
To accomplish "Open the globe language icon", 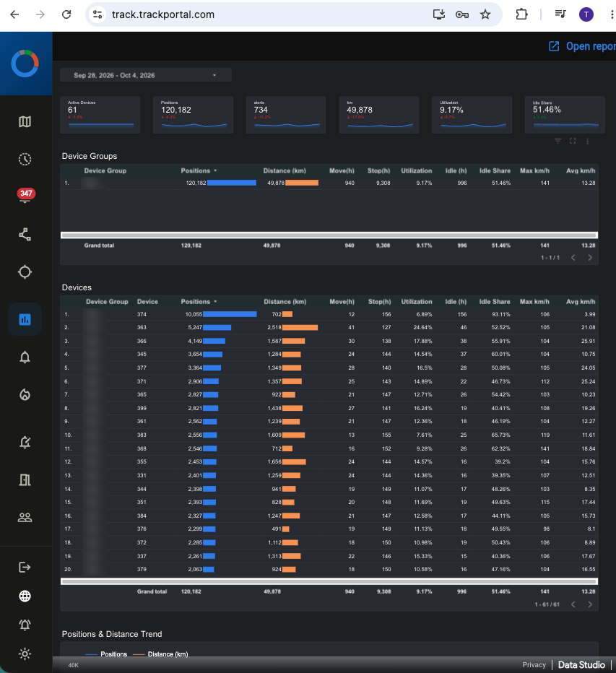I will 25,596.
